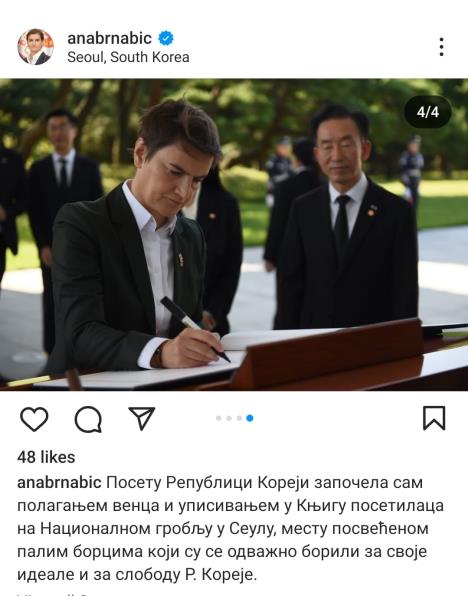The height and width of the screenshot is (596, 468).
Task: Tap the blue verified badge
Action: point(166,38)
